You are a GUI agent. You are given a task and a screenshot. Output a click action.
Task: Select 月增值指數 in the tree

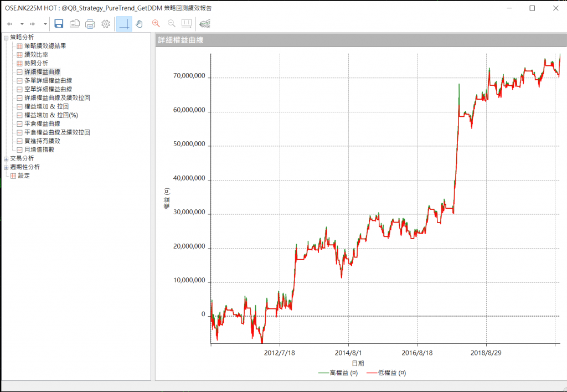(x=39, y=149)
